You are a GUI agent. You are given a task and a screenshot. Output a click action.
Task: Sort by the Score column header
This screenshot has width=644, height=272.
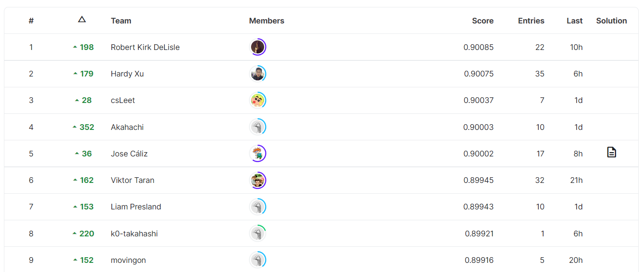click(x=483, y=20)
